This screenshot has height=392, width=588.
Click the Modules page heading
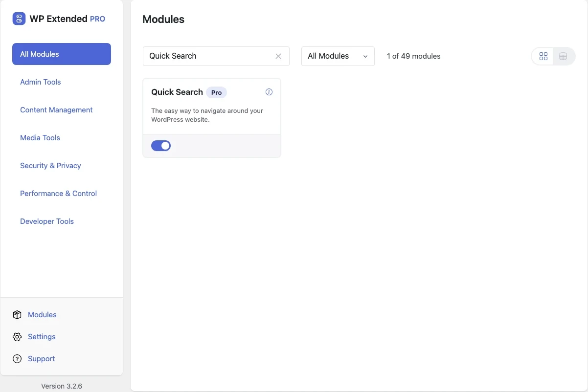[x=163, y=20]
